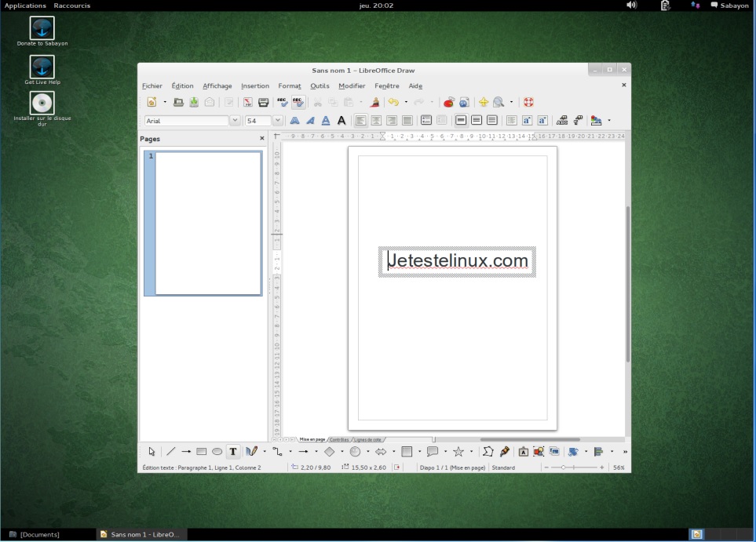Toggle single line spacing
756x542 pixels.
click(461, 121)
